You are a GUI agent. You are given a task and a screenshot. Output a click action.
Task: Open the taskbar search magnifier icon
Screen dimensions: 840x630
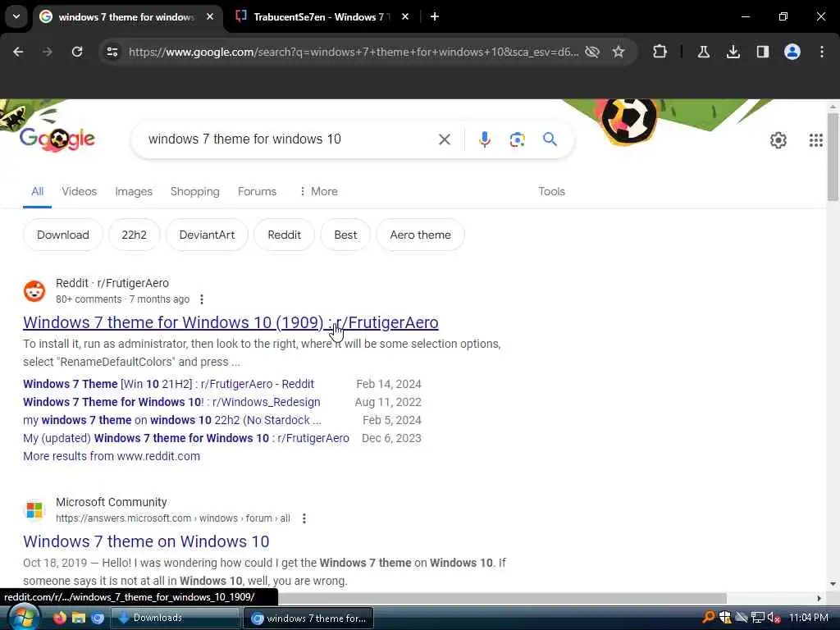point(708,618)
